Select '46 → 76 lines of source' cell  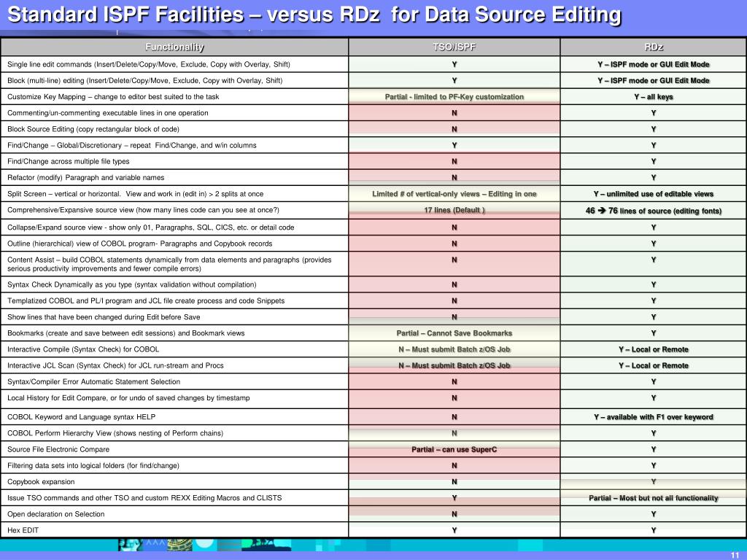(x=653, y=211)
